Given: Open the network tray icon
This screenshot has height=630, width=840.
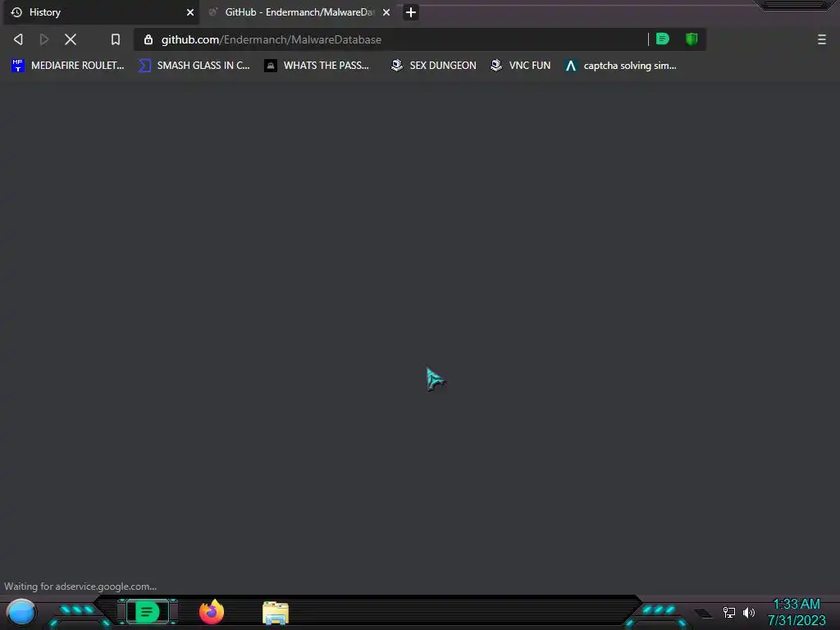Looking at the screenshot, I should coord(729,612).
